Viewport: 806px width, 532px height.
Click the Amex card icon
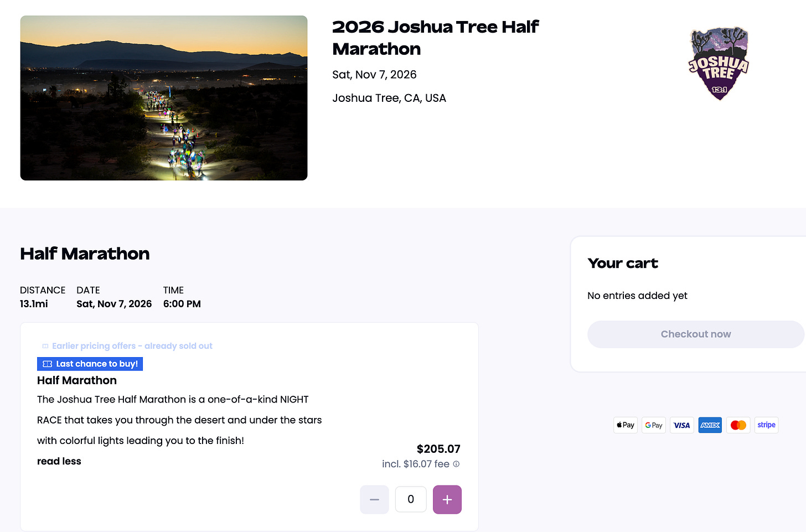(x=710, y=425)
